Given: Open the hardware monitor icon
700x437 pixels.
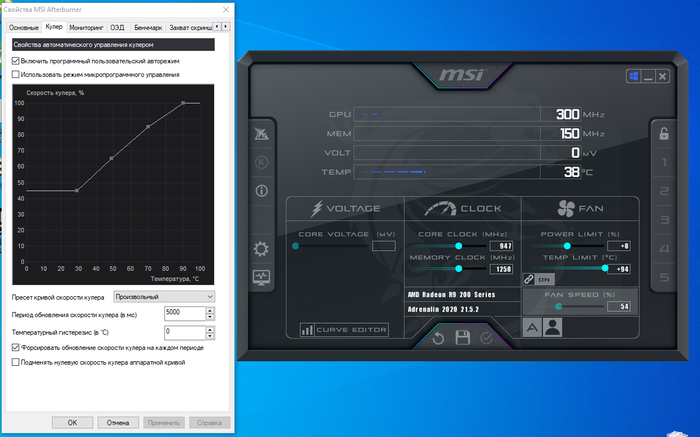Looking at the screenshot, I should (x=262, y=279).
